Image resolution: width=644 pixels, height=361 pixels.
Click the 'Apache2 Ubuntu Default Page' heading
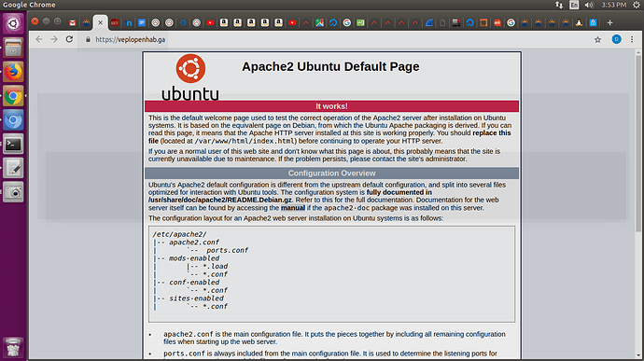pos(330,66)
